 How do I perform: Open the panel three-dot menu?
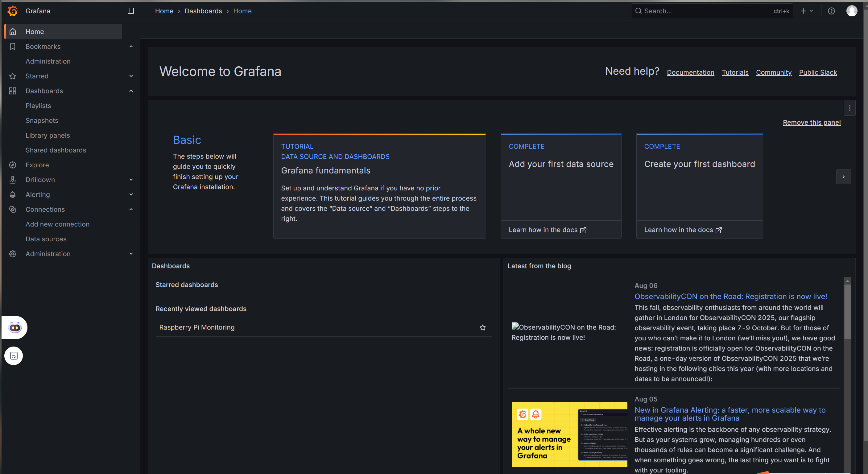(x=849, y=108)
